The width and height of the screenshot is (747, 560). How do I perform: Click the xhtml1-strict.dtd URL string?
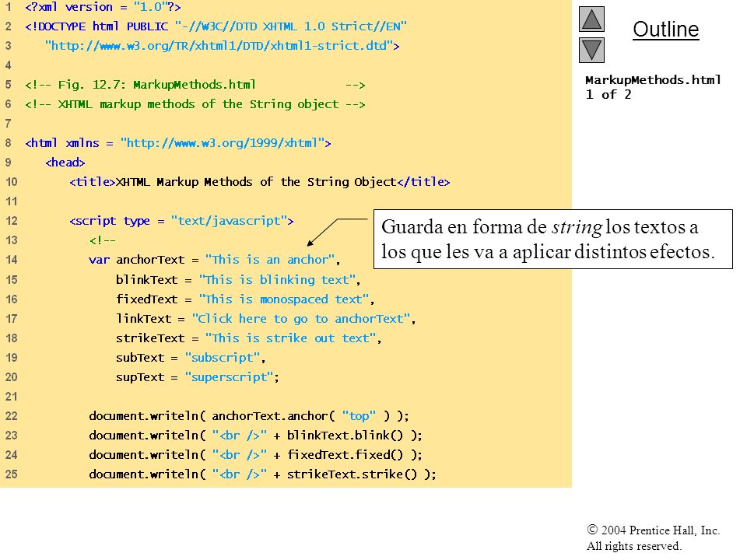pos(222,46)
